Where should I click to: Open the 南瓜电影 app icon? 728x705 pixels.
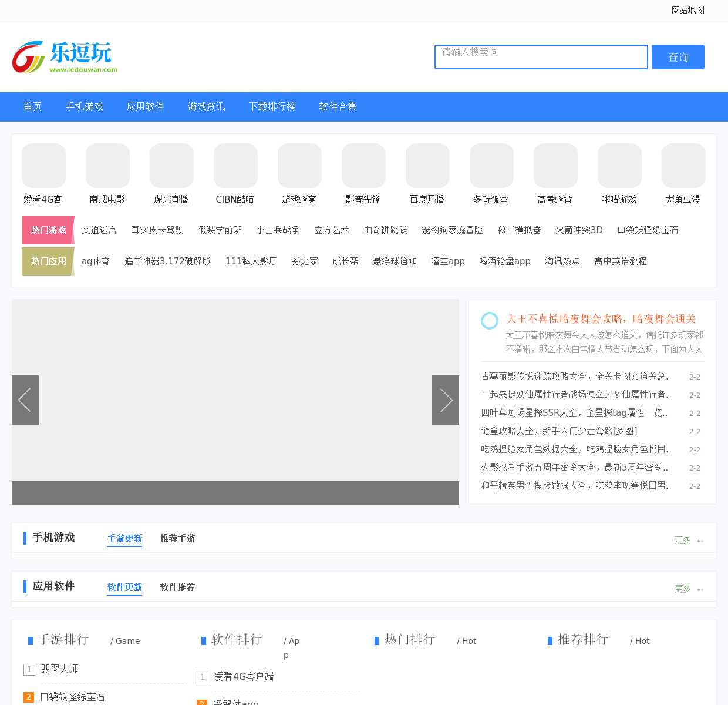coord(107,166)
